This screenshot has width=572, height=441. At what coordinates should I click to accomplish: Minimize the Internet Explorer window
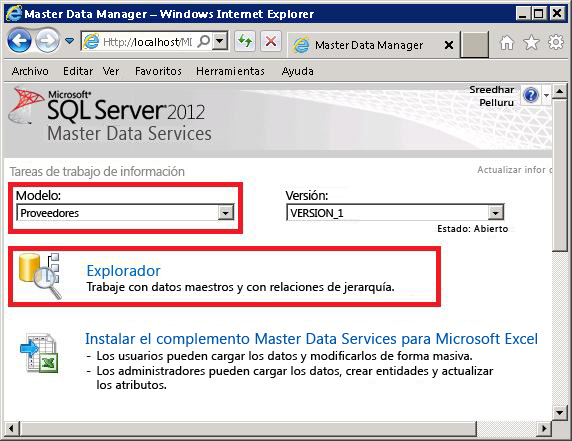point(522,14)
